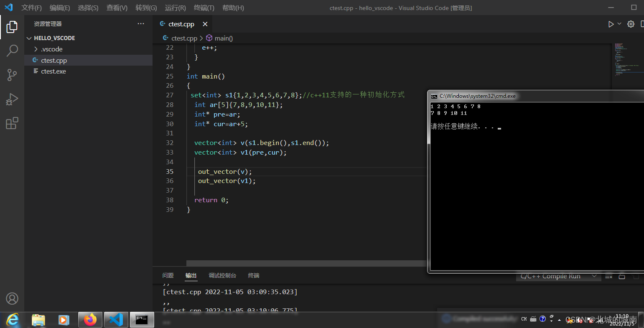
Task: Open the 终端(T) menu
Action: (x=204, y=8)
